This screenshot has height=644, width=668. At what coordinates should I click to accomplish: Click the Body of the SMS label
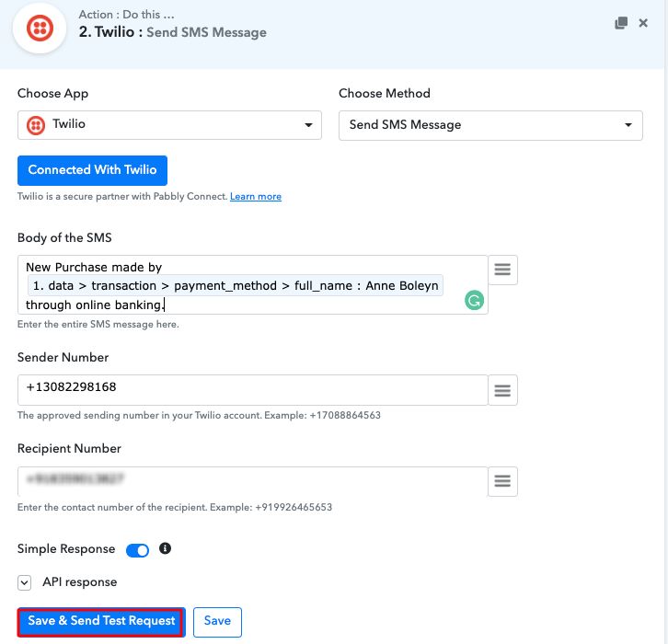click(64, 237)
